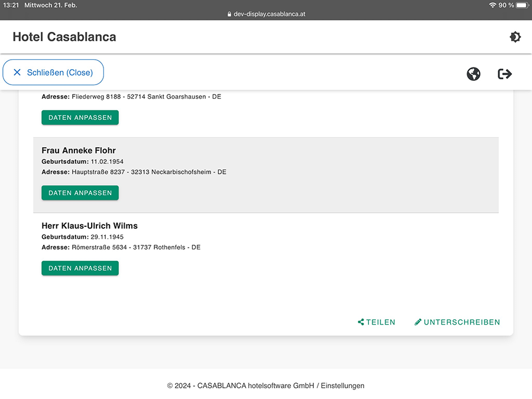The height and width of the screenshot is (399, 532).
Task: Open CASABLANCA hotelsoftware GmbH footer link
Action: pos(255,385)
